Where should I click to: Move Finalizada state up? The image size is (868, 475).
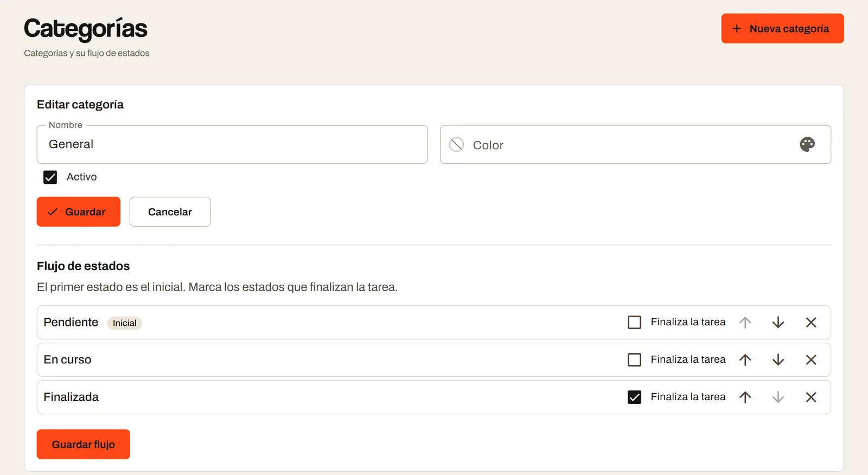[745, 397]
